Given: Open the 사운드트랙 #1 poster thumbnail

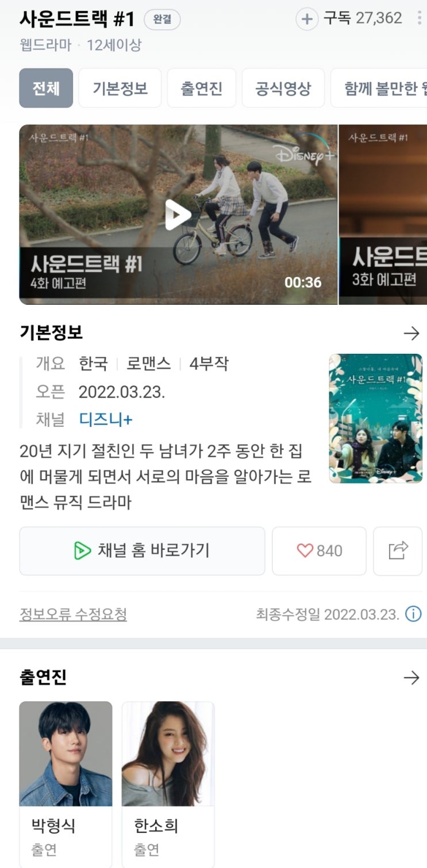Looking at the screenshot, I should [376, 418].
